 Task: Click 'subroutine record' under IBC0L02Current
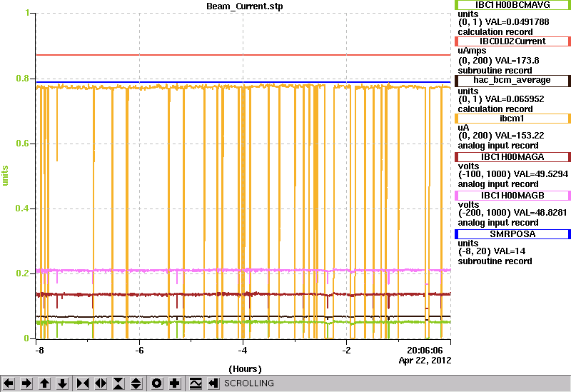coord(495,71)
